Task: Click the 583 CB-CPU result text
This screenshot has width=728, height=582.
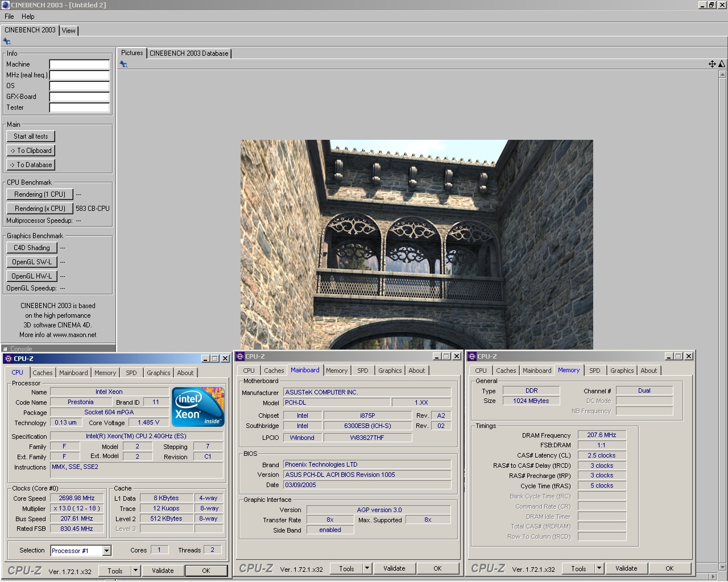Action: [x=93, y=209]
